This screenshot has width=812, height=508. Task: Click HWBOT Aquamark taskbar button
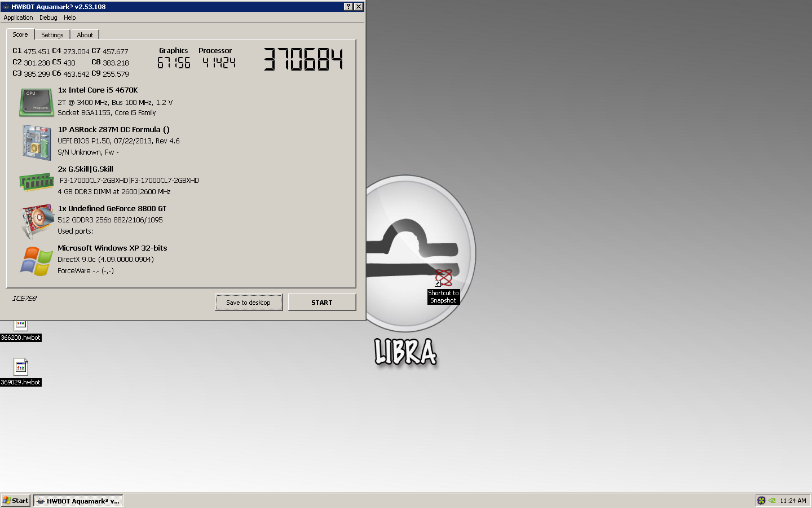(x=78, y=501)
